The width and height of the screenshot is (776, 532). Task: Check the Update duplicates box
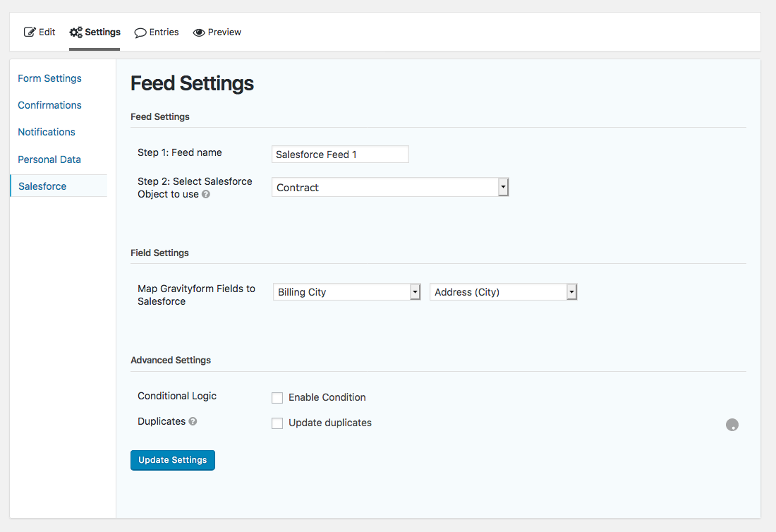tap(277, 423)
